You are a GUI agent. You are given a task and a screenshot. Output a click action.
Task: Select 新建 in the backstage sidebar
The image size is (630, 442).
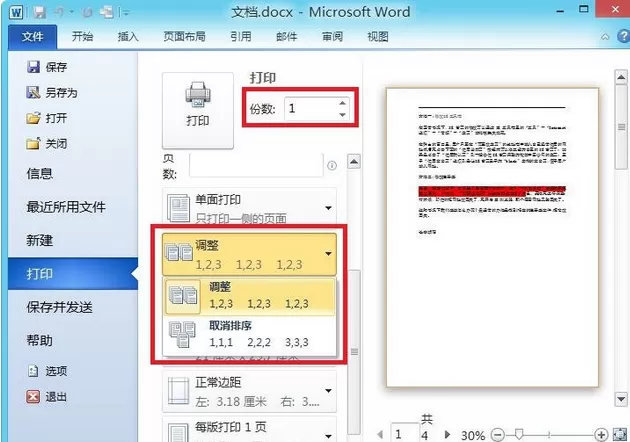click(40, 241)
